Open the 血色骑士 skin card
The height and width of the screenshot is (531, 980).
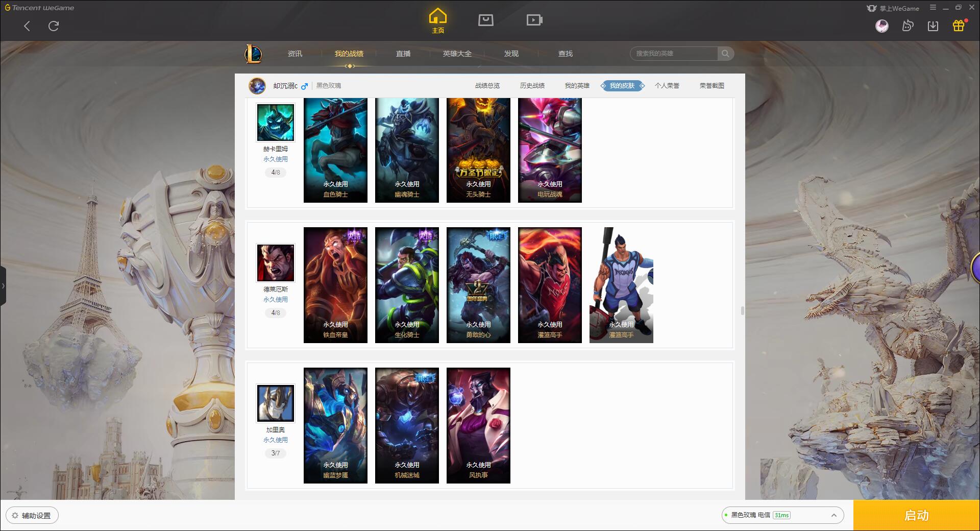click(x=335, y=151)
